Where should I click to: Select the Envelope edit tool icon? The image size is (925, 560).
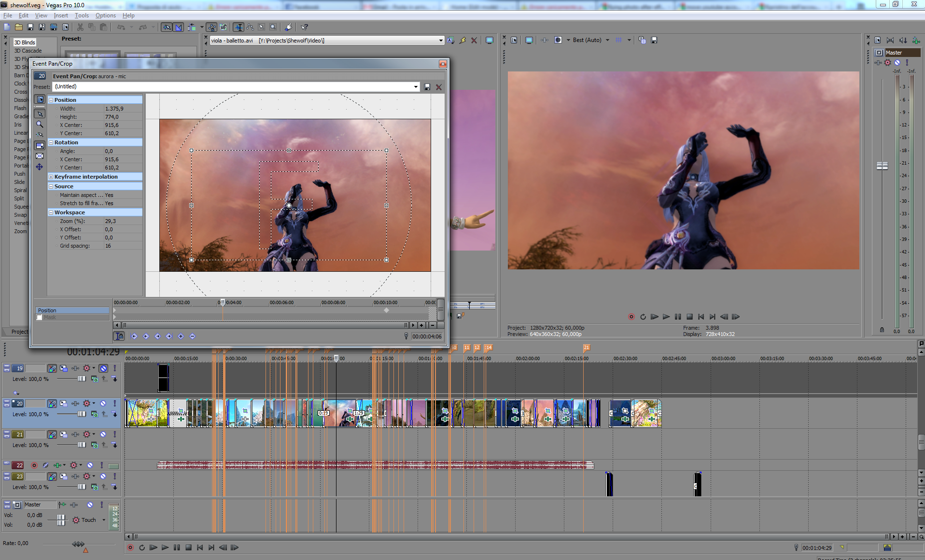click(250, 27)
